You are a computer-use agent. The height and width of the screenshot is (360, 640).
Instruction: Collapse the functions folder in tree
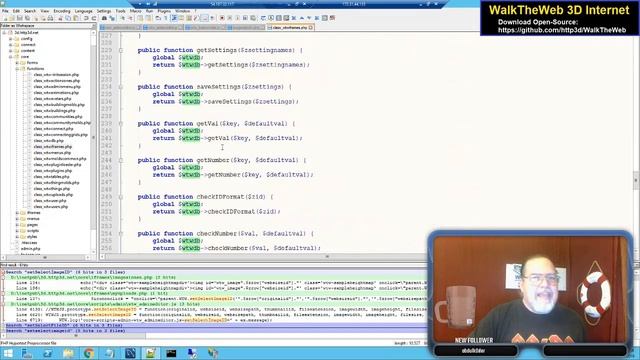(17, 69)
